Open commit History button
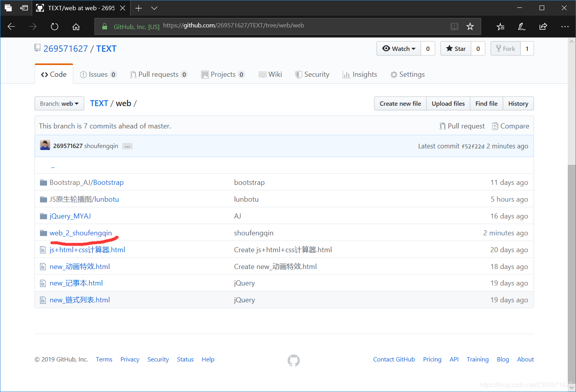Screen dimensions: 576x392 518,103
